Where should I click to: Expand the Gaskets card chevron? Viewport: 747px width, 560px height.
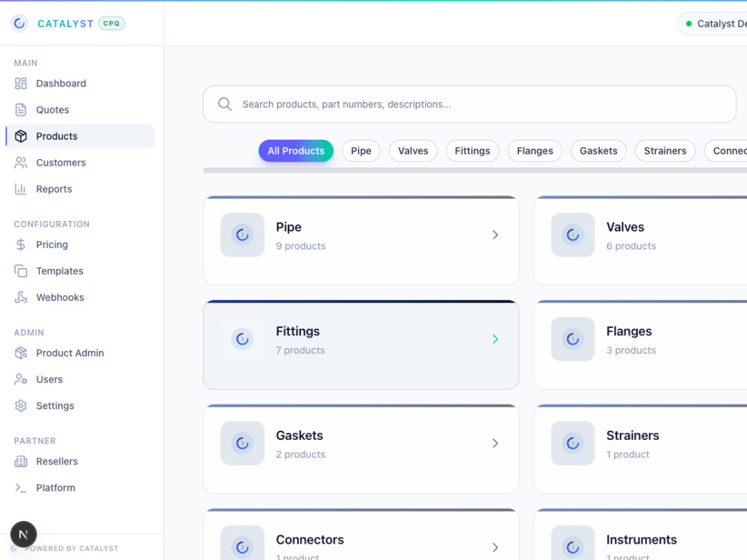coord(495,444)
